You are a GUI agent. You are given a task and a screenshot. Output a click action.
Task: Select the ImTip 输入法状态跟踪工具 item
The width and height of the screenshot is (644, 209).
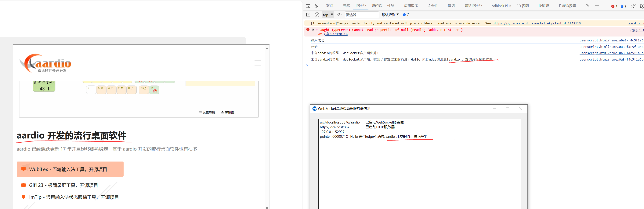pos(74,197)
